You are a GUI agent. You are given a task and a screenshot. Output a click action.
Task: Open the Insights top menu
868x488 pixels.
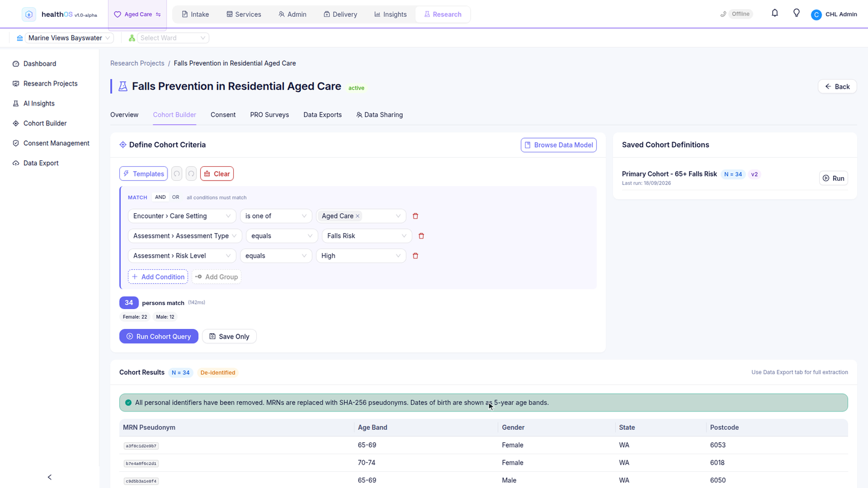tap(390, 14)
